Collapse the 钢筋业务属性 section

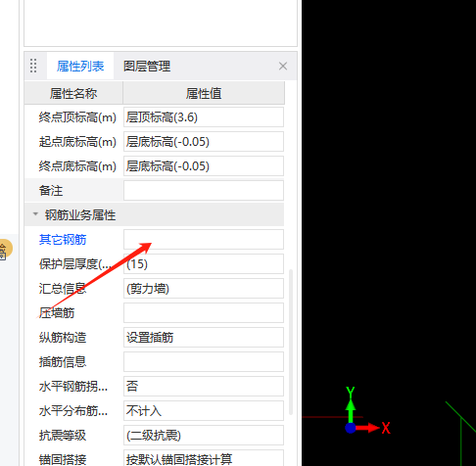(35, 214)
